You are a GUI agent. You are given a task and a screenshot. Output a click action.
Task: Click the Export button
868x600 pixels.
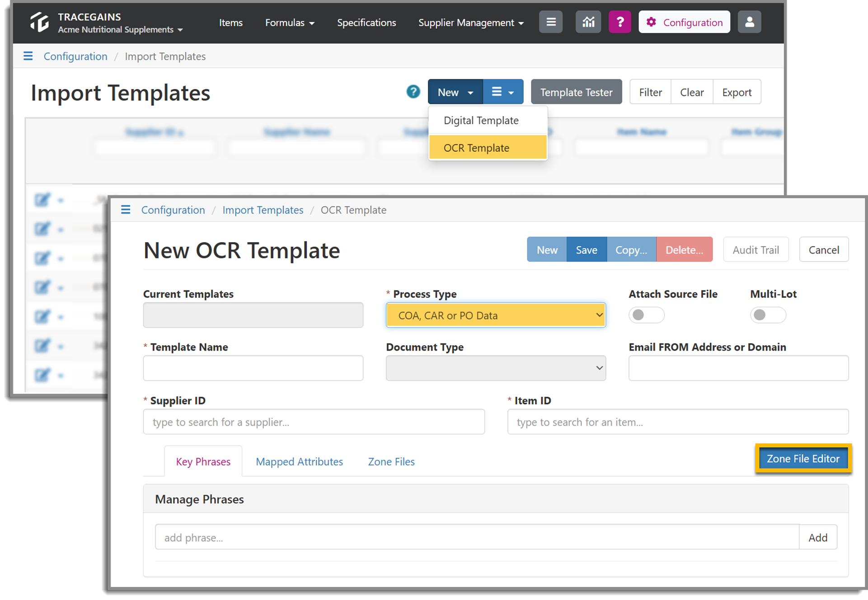(x=737, y=92)
